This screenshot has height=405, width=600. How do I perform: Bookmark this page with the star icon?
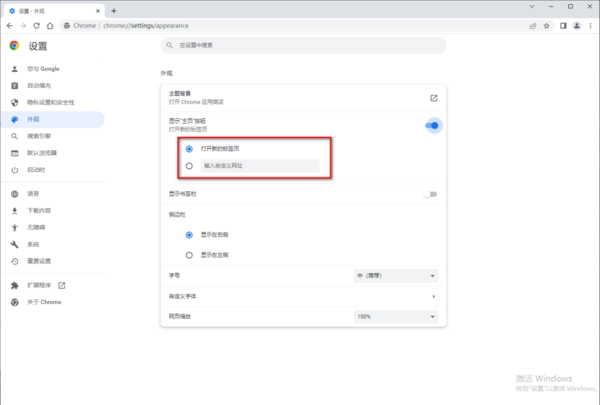546,26
